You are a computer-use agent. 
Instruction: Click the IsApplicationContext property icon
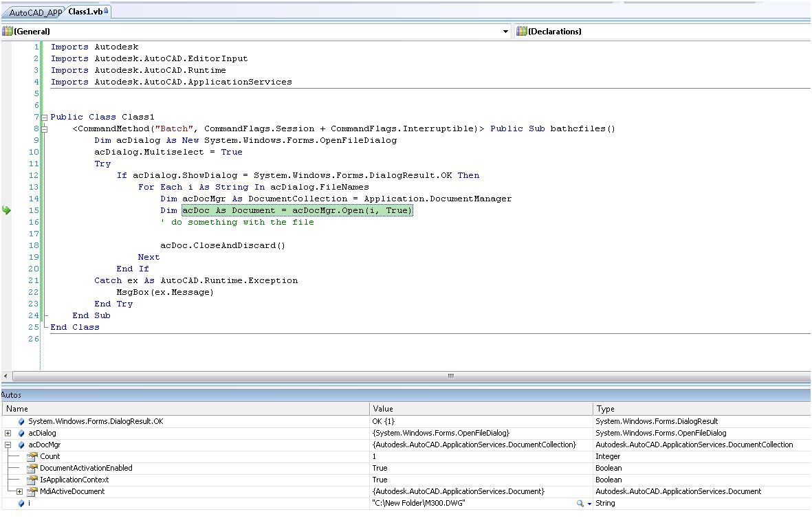coord(32,480)
